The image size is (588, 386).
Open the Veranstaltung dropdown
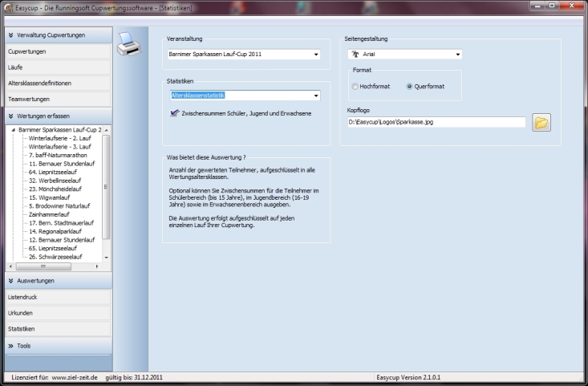316,55
